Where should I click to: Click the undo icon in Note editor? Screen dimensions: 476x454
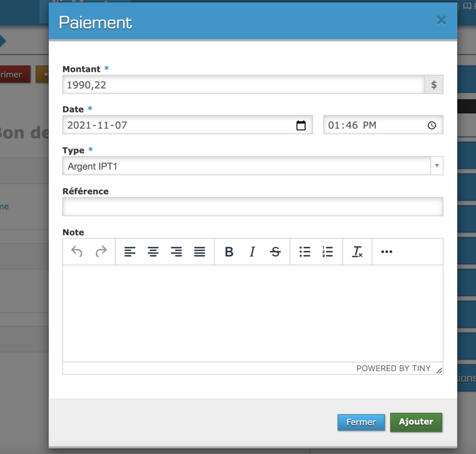[x=77, y=252]
